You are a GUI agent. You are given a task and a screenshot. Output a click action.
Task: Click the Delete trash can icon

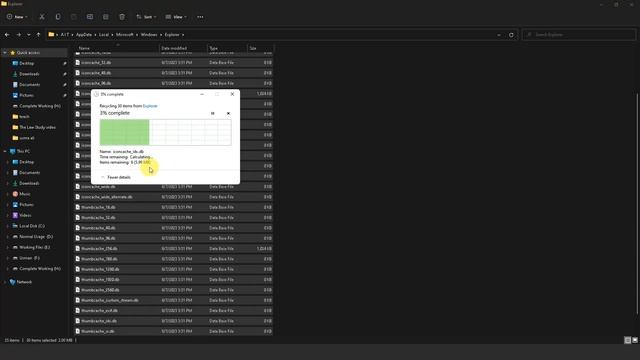point(122,17)
